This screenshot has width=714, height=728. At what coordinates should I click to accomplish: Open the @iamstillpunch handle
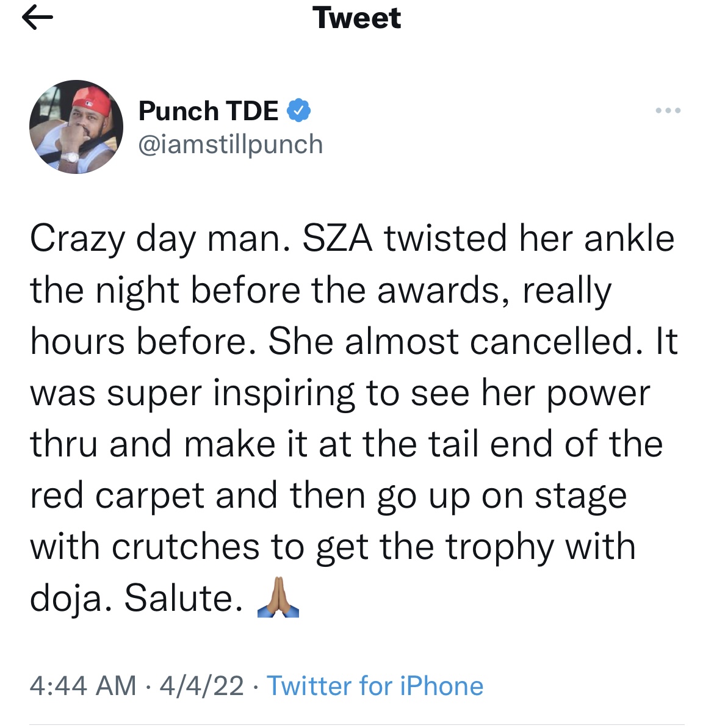click(x=231, y=145)
